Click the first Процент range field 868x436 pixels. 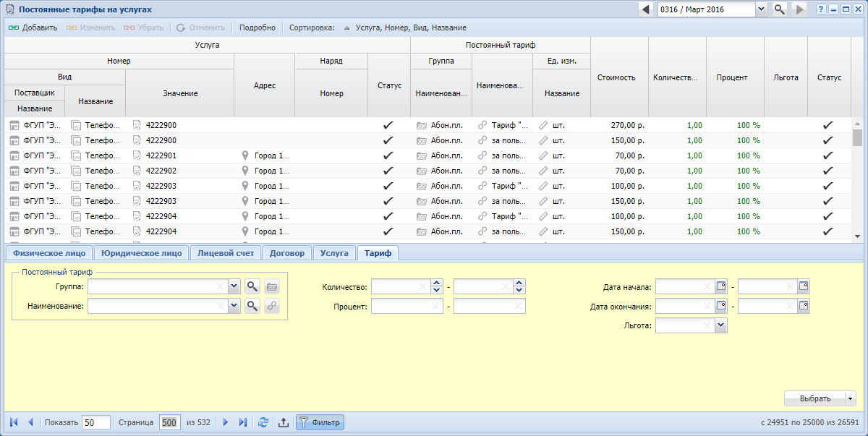pyautogui.click(x=407, y=307)
